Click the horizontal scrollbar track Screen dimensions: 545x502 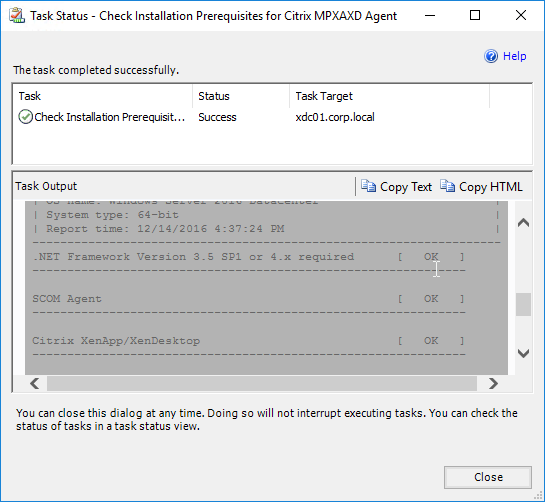click(x=262, y=384)
